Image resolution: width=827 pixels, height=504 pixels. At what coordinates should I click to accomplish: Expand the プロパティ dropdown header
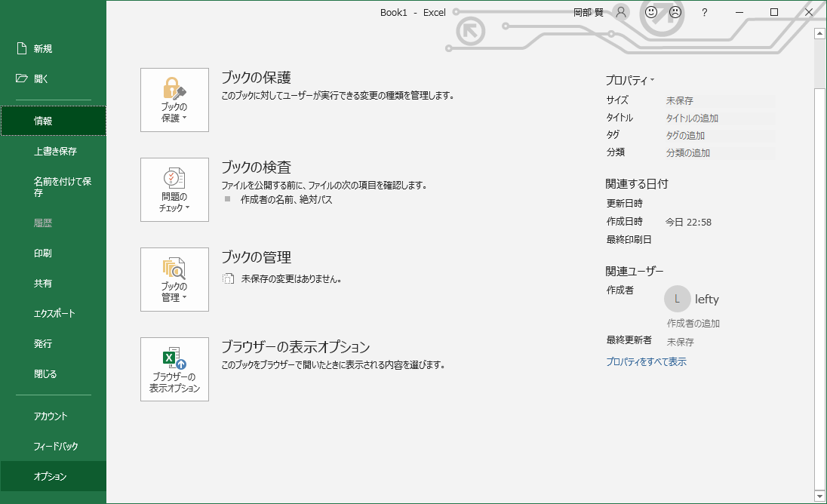(630, 80)
